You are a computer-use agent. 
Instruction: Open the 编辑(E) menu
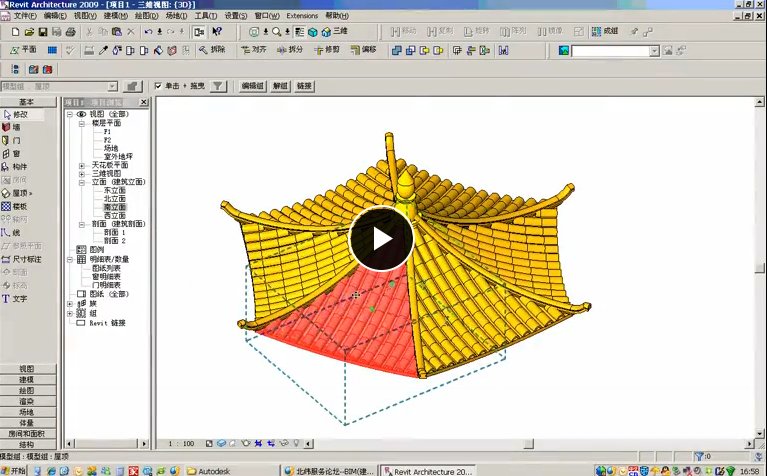(55, 16)
